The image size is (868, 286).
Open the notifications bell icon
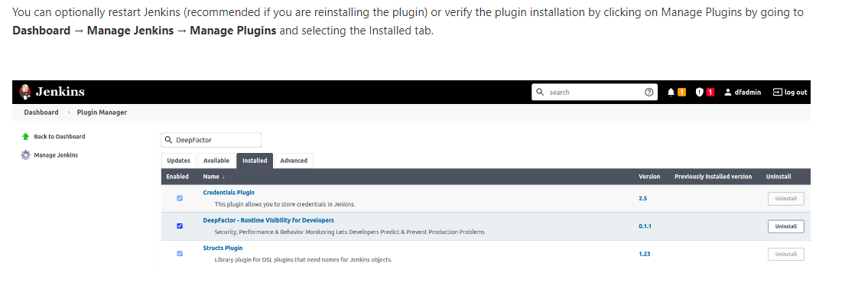pos(671,93)
